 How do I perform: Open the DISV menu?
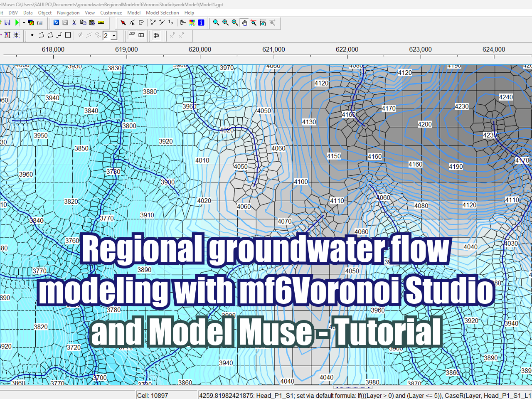13,13
